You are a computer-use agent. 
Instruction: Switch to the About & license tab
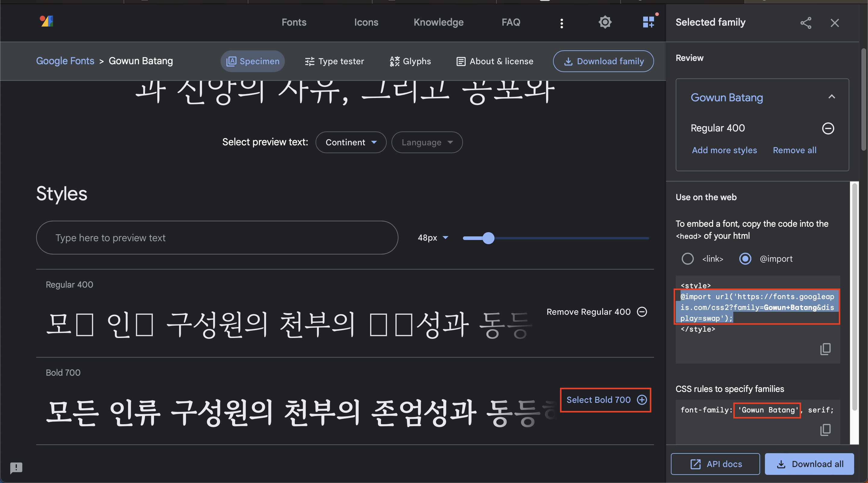pos(495,61)
